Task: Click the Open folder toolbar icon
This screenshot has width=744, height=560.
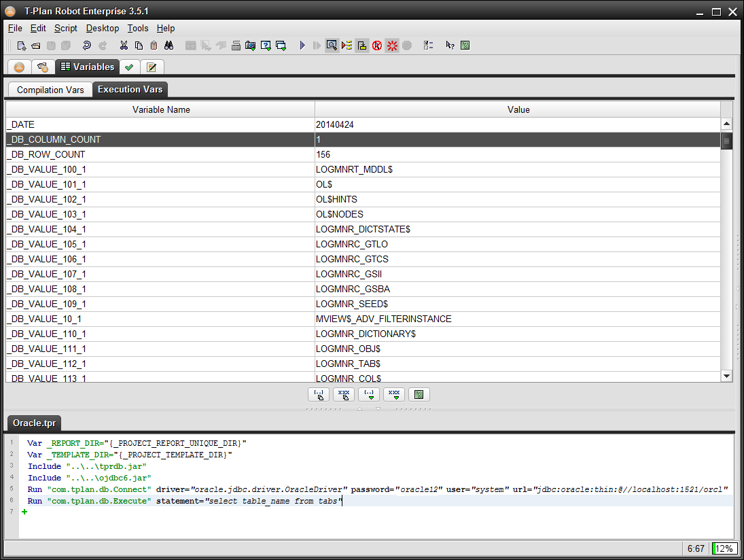Action: 35,46
